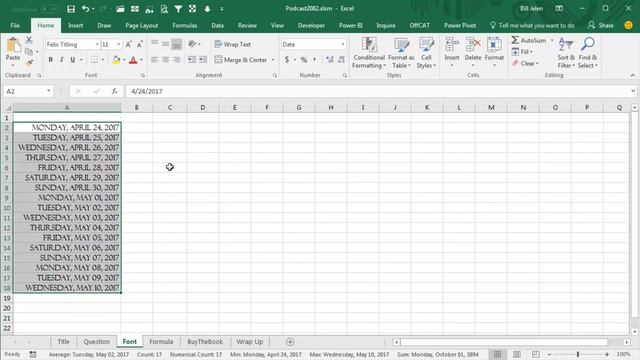Screen dimensions: 640x360
Task: Click the Merge & Center button
Action: (241, 60)
